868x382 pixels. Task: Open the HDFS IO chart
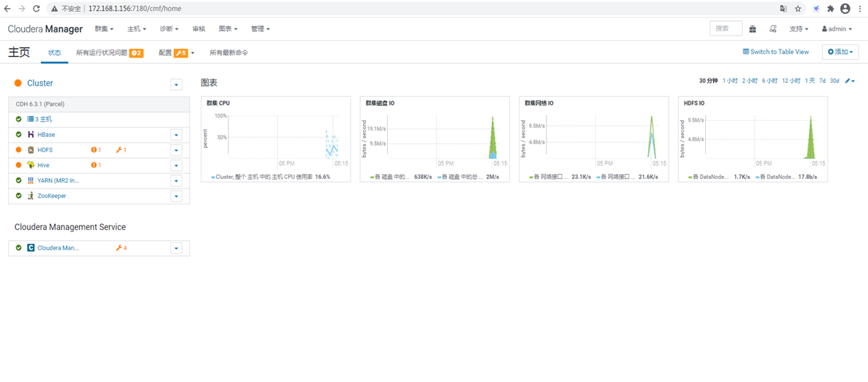point(753,139)
